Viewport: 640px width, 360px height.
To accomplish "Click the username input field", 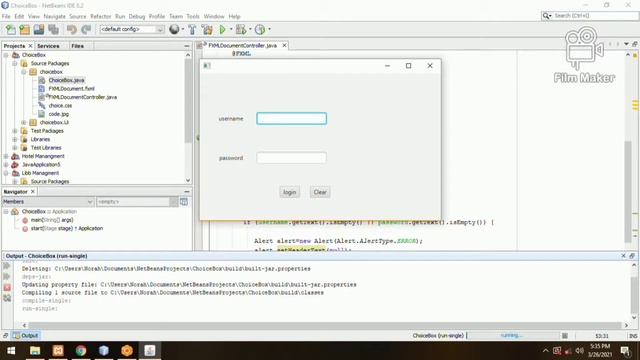I will [x=291, y=119].
